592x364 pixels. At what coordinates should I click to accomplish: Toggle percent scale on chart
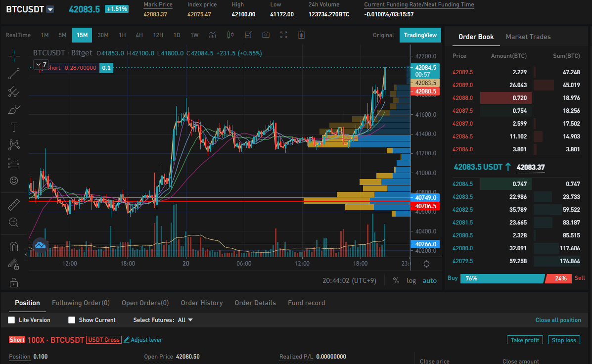pyautogui.click(x=396, y=280)
